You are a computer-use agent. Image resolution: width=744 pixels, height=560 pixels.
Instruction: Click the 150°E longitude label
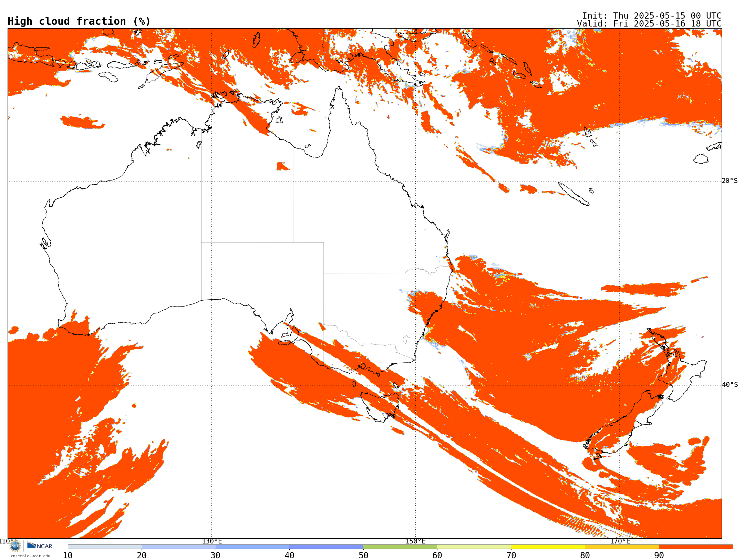point(415,541)
